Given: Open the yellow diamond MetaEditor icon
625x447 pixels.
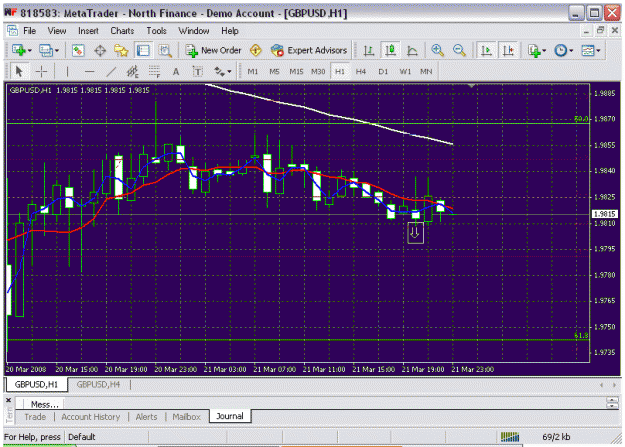Looking at the screenshot, I should click(x=256, y=51).
